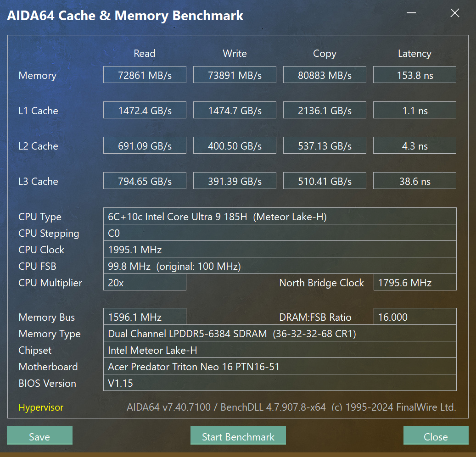Viewport: 476px width, 457px height.
Task: Click the Chipset label
Action: pos(35,350)
